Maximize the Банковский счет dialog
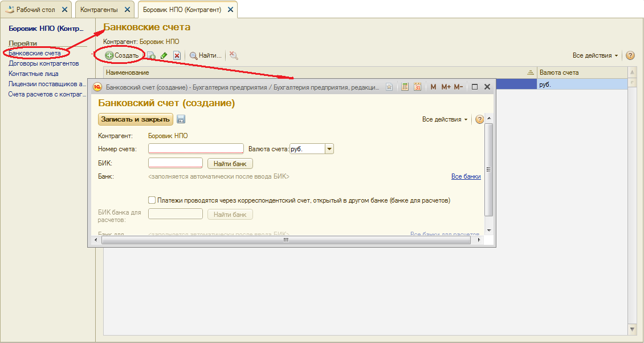Screen dimensions: 644x343 pyautogui.click(x=475, y=87)
